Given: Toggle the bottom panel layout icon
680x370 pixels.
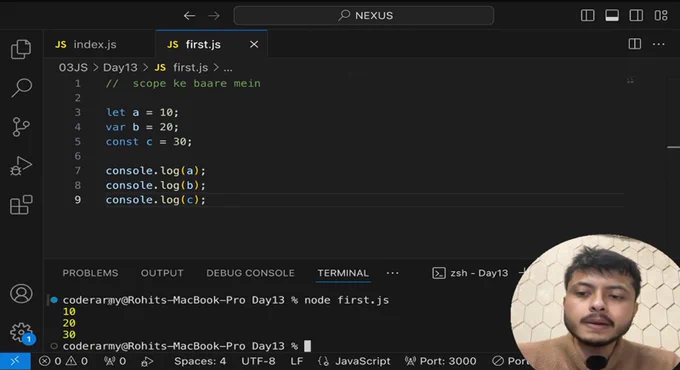Looking at the screenshot, I should (x=612, y=16).
